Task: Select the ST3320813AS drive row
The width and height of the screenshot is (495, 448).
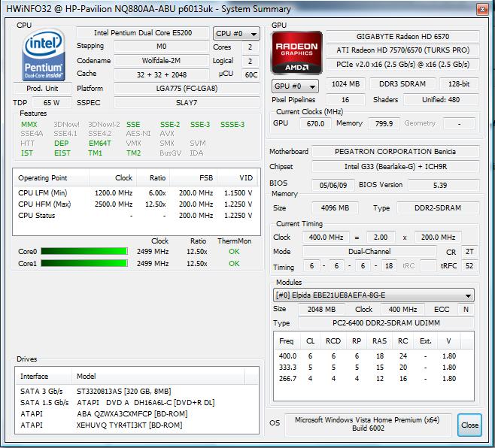Action: click(137, 391)
